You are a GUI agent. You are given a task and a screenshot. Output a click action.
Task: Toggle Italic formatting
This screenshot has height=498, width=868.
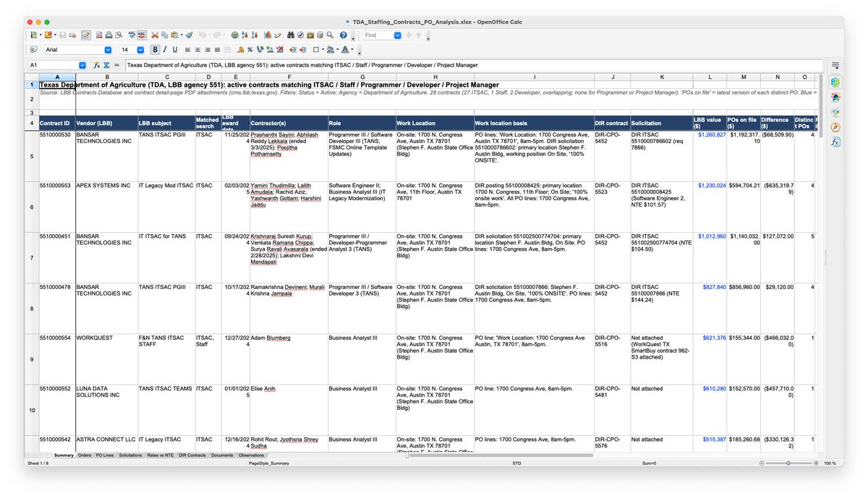[x=165, y=49]
